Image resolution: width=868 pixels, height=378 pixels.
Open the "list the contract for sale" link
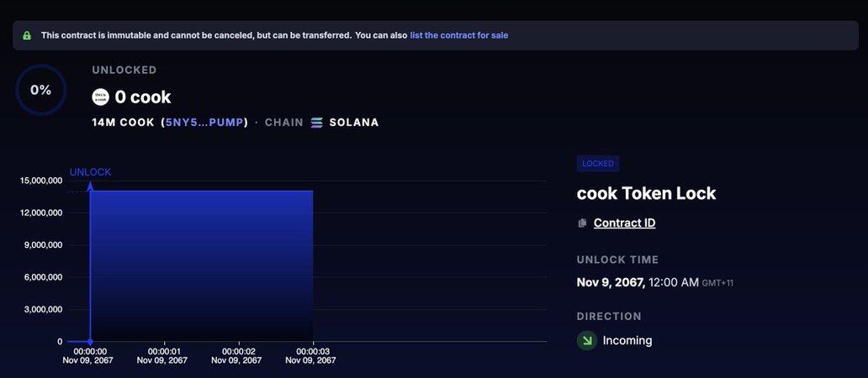coord(458,35)
